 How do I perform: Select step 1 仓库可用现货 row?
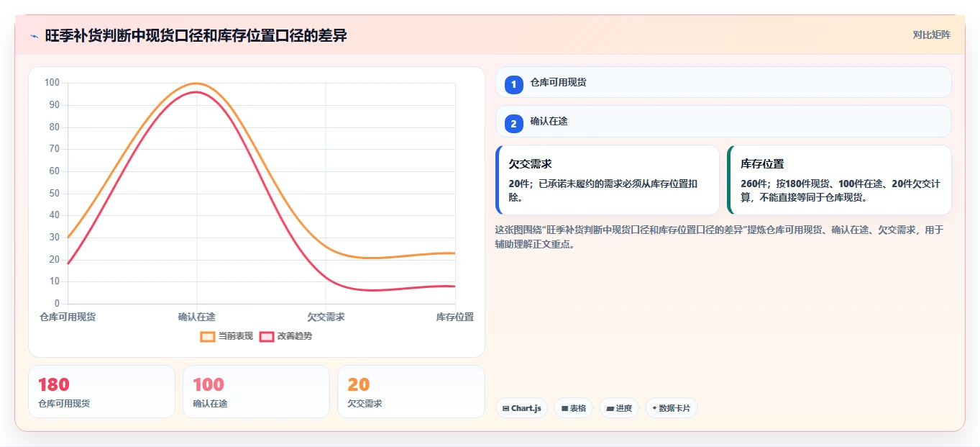pos(723,82)
